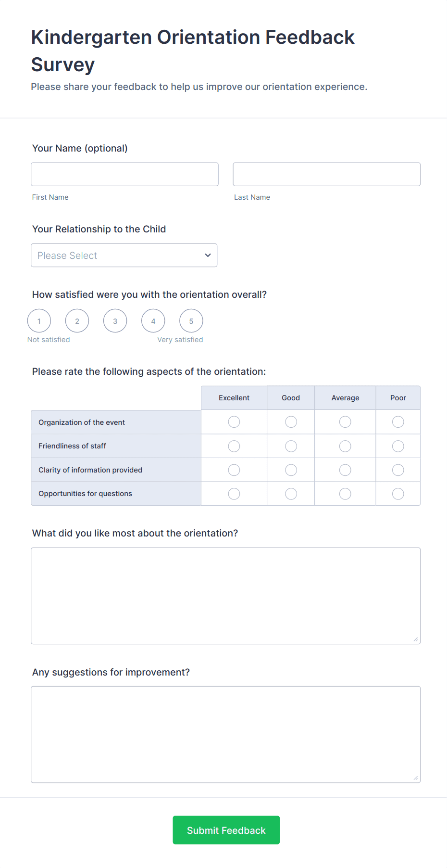Rate Organization of the event as Excellent
Image resolution: width=447 pixels, height=868 pixels.
coord(234,422)
